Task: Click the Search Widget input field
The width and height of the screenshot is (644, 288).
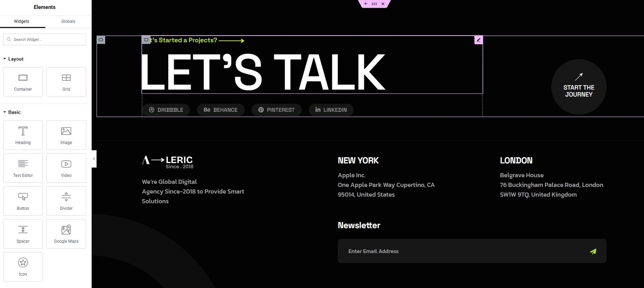Action: click(45, 39)
